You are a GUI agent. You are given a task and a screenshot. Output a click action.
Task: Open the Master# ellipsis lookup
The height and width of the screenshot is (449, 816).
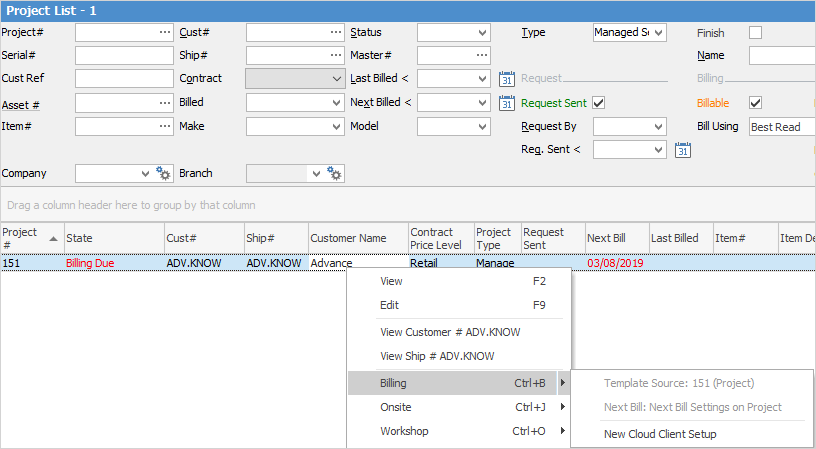click(x=481, y=55)
